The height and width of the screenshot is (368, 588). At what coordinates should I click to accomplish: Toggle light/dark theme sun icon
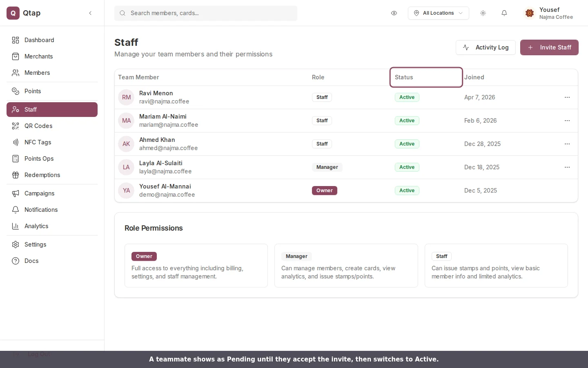point(483,13)
